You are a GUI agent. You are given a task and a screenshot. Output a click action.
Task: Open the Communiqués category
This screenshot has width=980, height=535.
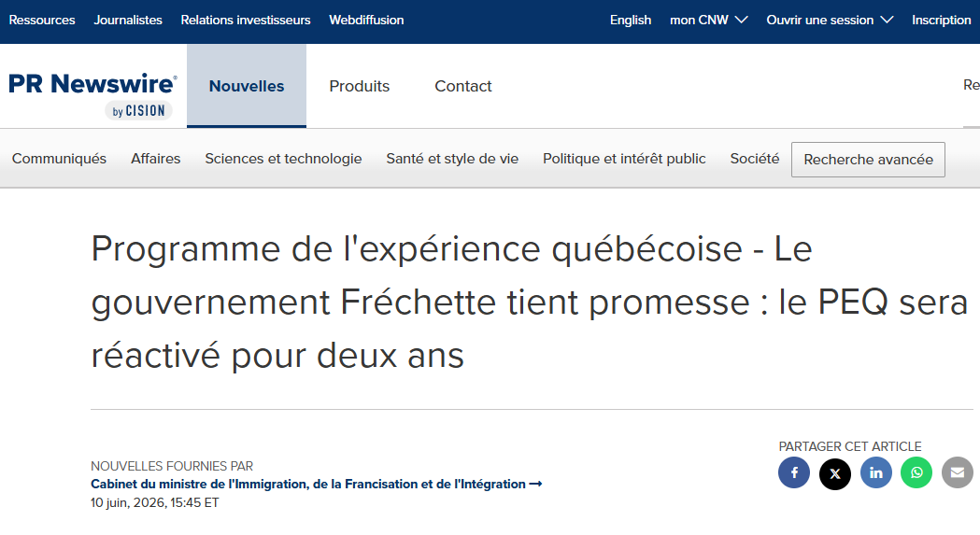(x=60, y=159)
